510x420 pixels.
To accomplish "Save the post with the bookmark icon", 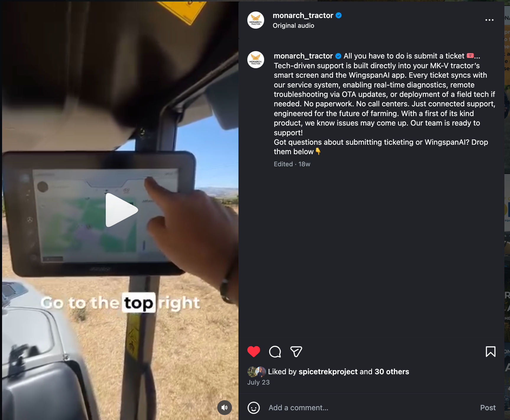I will click(x=490, y=351).
